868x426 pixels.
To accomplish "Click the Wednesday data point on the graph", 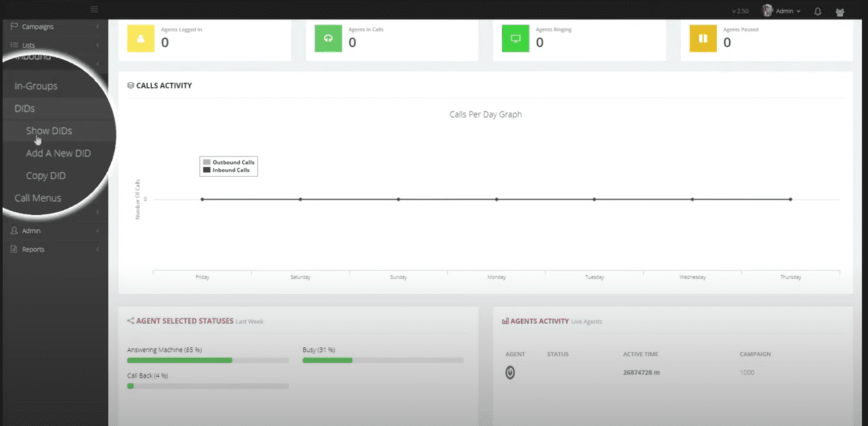I will point(693,200).
